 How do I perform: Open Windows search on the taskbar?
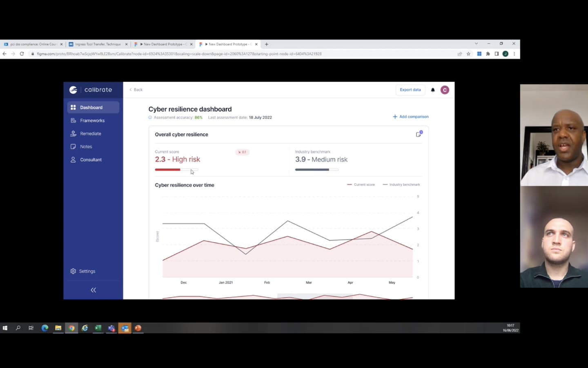point(18,328)
